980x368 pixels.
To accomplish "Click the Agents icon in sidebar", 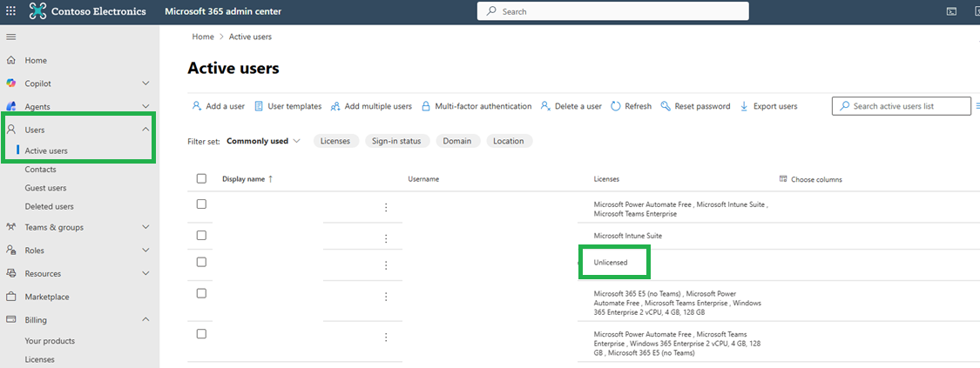I will click(10, 107).
